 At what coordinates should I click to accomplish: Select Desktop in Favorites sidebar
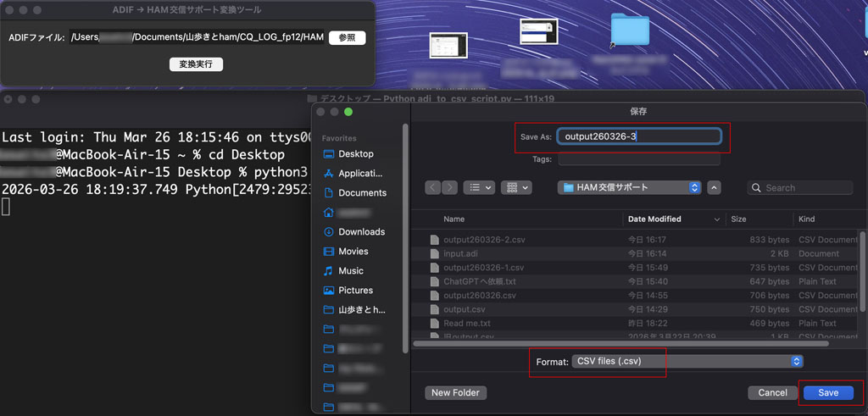355,154
